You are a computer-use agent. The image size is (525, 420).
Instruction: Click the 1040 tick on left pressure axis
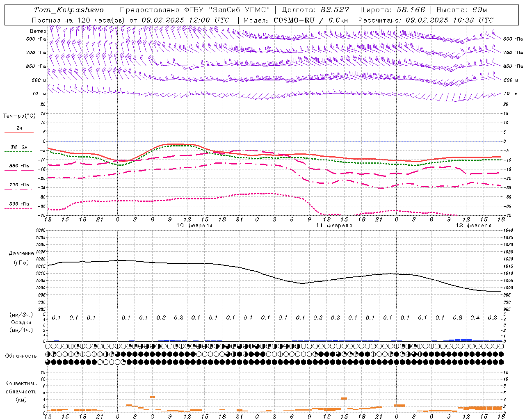click(x=41, y=231)
